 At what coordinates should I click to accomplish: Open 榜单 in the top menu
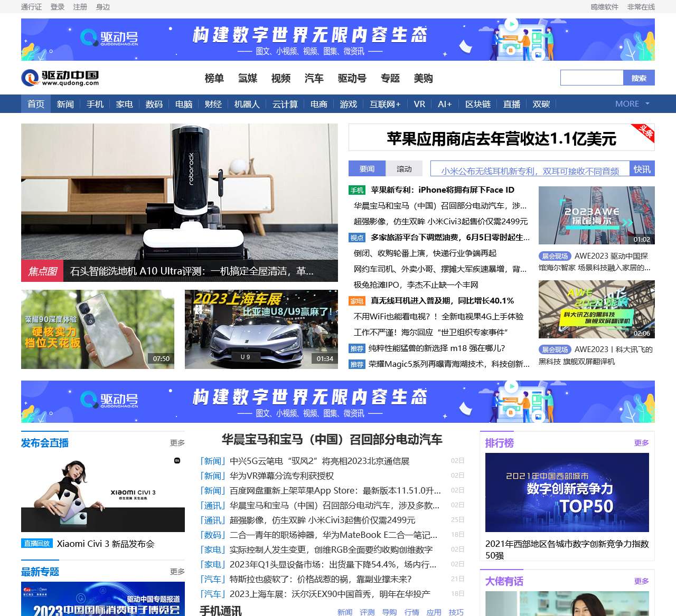pos(214,78)
